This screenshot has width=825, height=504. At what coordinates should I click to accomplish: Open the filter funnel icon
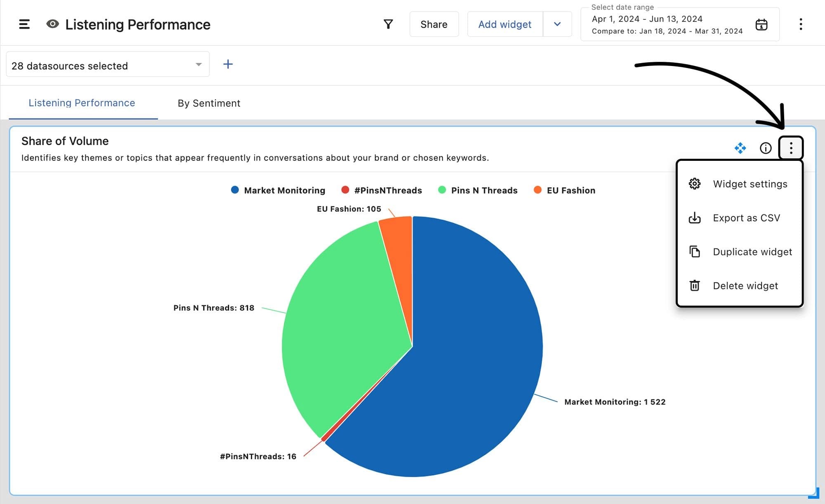(x=388, y=24)
